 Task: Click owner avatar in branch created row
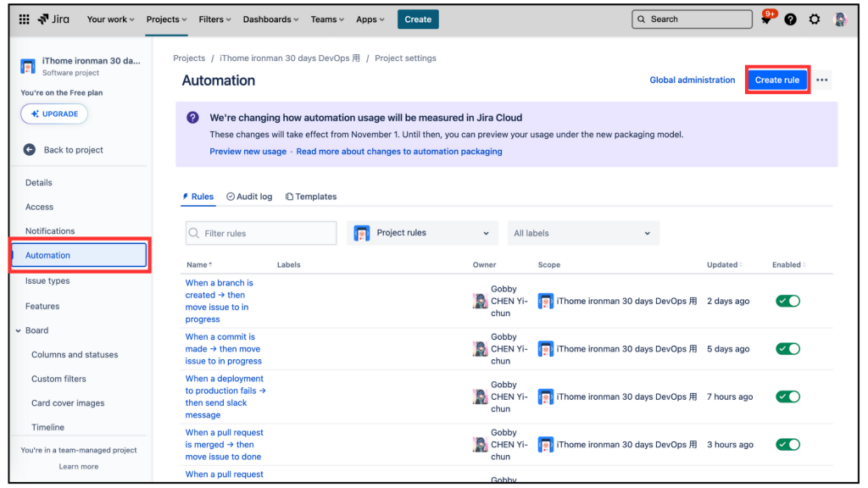point(480,301)
